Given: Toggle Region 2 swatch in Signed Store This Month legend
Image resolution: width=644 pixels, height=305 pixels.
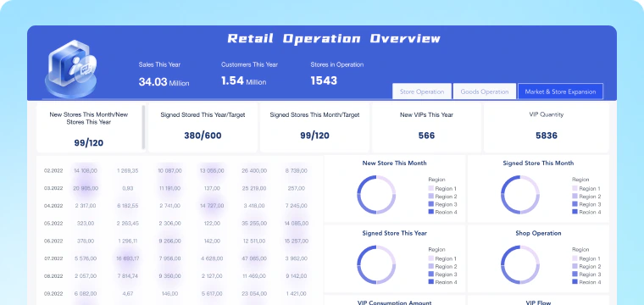Looking at the screenshot, I should pos(575,197).
